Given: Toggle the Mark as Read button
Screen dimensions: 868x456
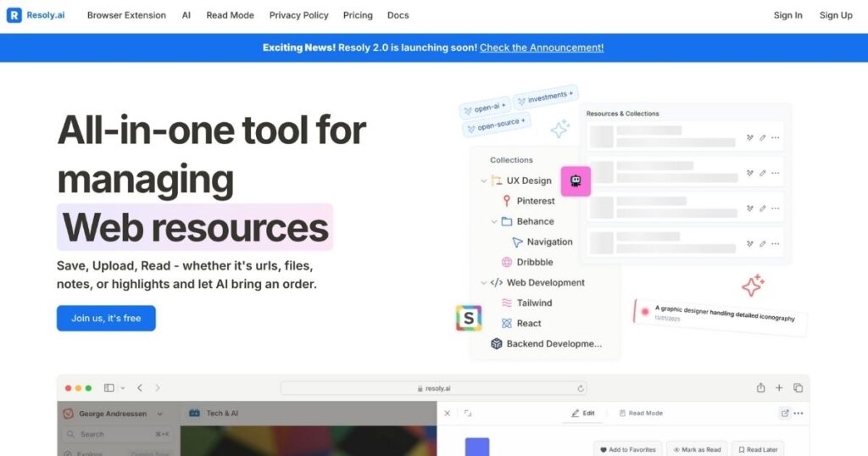Looking at the screenshot, I should (695, 449).
